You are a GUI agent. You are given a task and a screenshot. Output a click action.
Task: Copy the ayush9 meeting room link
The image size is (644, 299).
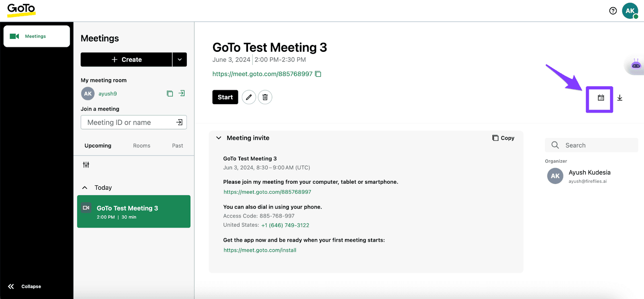click(x=170, y=94)
